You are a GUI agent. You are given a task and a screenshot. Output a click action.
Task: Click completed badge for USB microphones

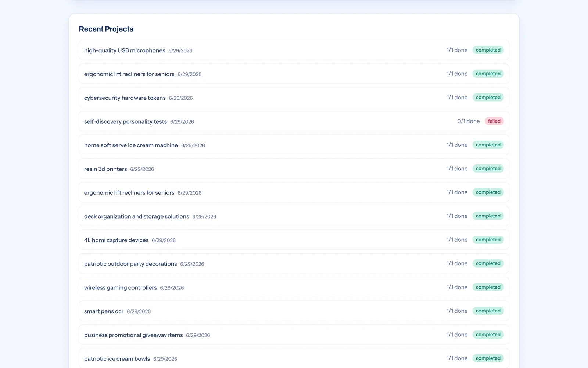click(488, 50)
